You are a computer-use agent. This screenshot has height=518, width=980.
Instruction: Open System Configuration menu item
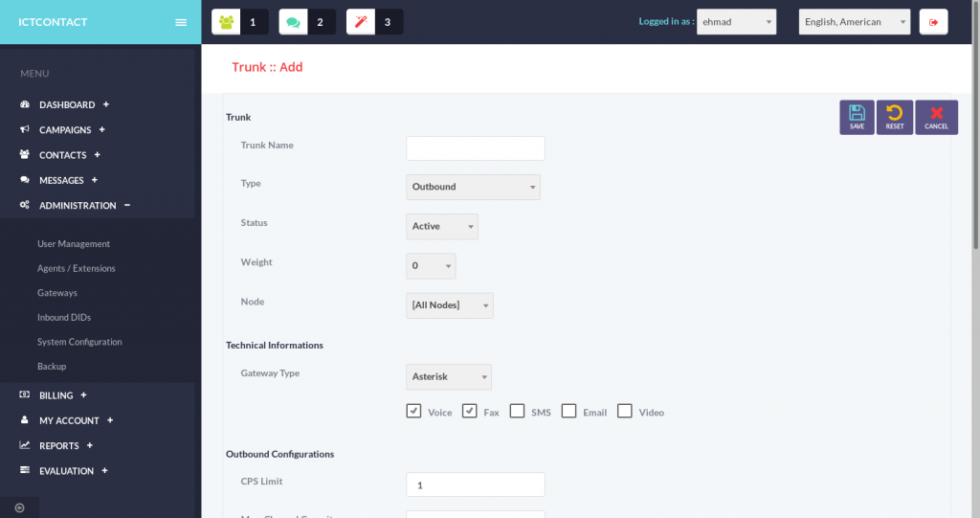(79, 342)
